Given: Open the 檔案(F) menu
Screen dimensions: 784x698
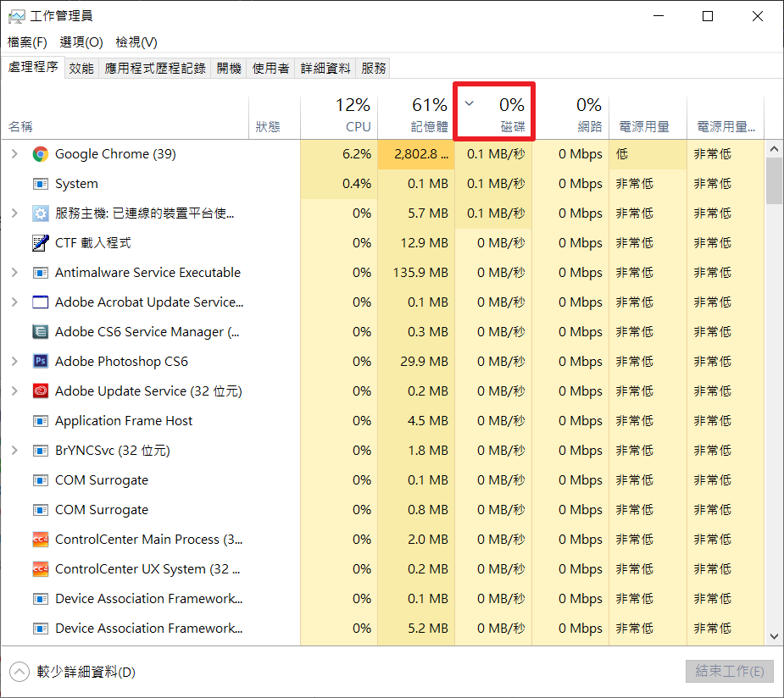Looking at the screenshot, I should (27, 42).
